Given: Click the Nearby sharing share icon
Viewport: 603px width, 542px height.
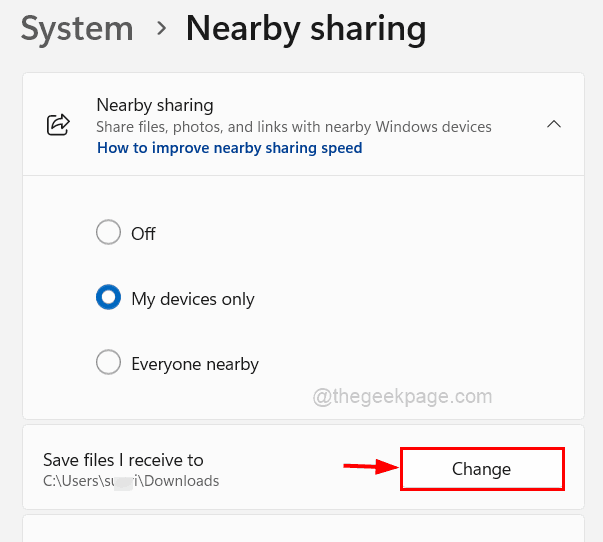Looking at the screenshot, I should click(x=58, y=124).
